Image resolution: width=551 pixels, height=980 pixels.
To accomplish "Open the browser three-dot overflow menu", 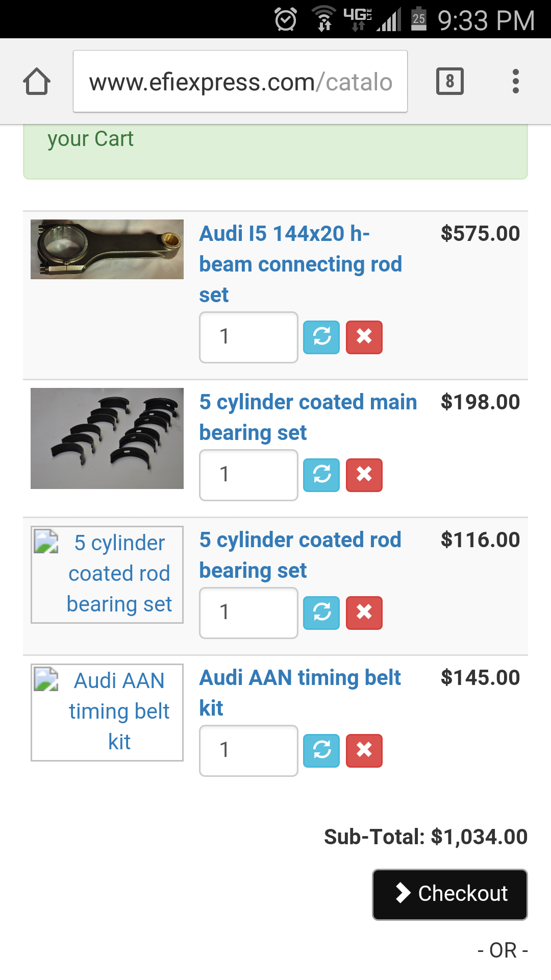I will 515,81.
